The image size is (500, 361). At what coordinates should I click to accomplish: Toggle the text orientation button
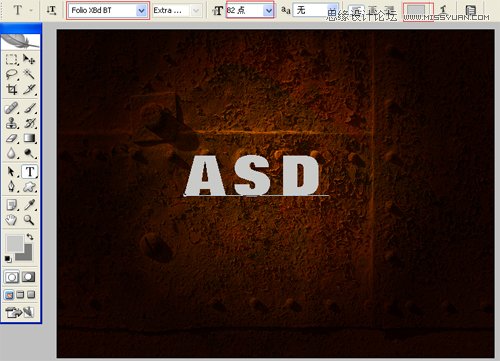pos(51,10)
